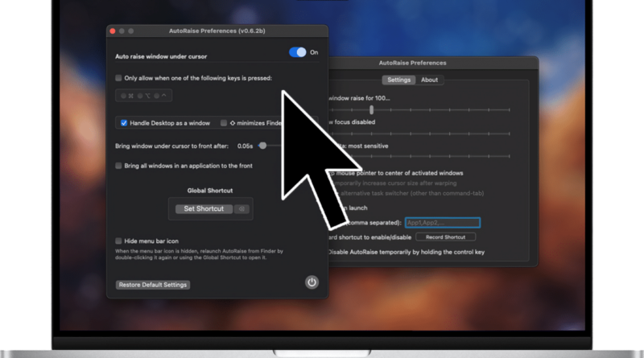The image size is (644, 358).
Task: Close the AutoRaise Preferences (v0.6.2b) window
Action: 113,31
